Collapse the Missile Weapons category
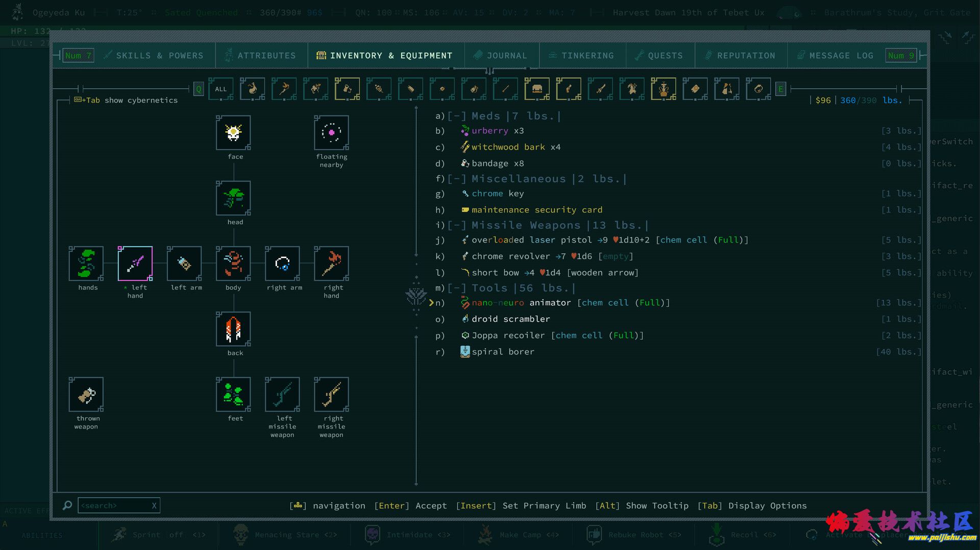This screenshot has width=980, height=550. [x=457, y=226]
